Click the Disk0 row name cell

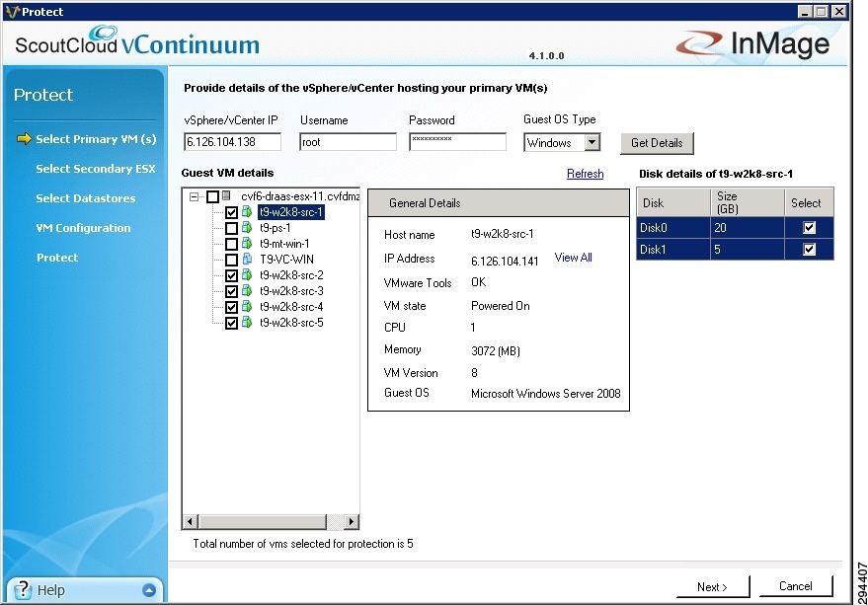pyautogui.click(x=673, y=228)
